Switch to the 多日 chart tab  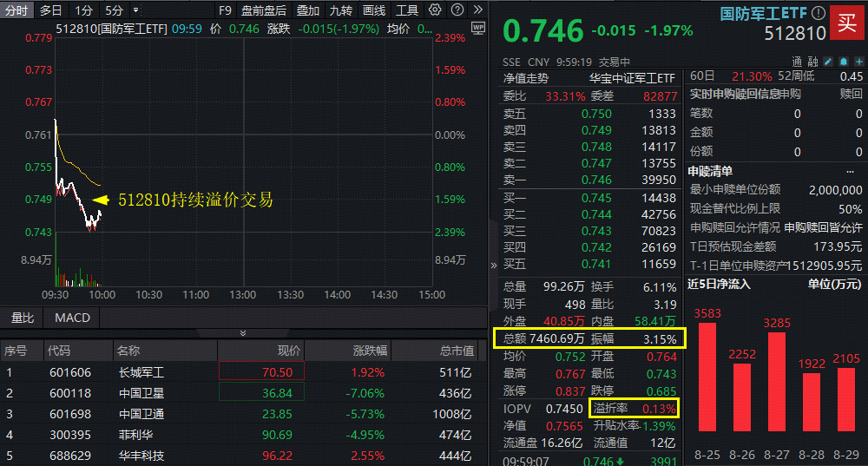pos(50,10)
